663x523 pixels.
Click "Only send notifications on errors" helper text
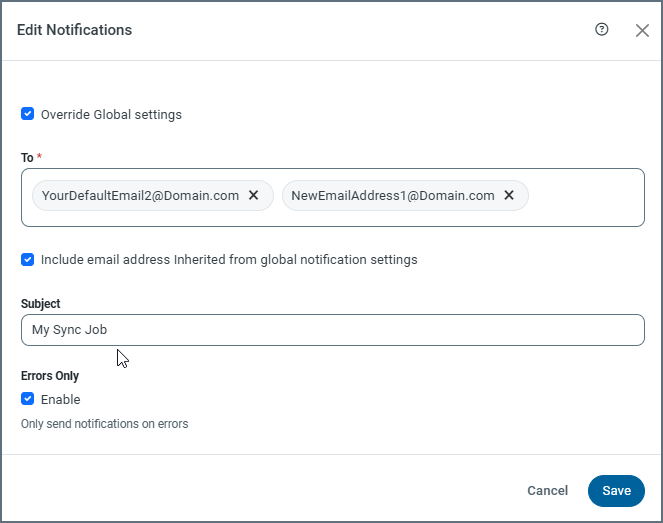click(104, 424)
